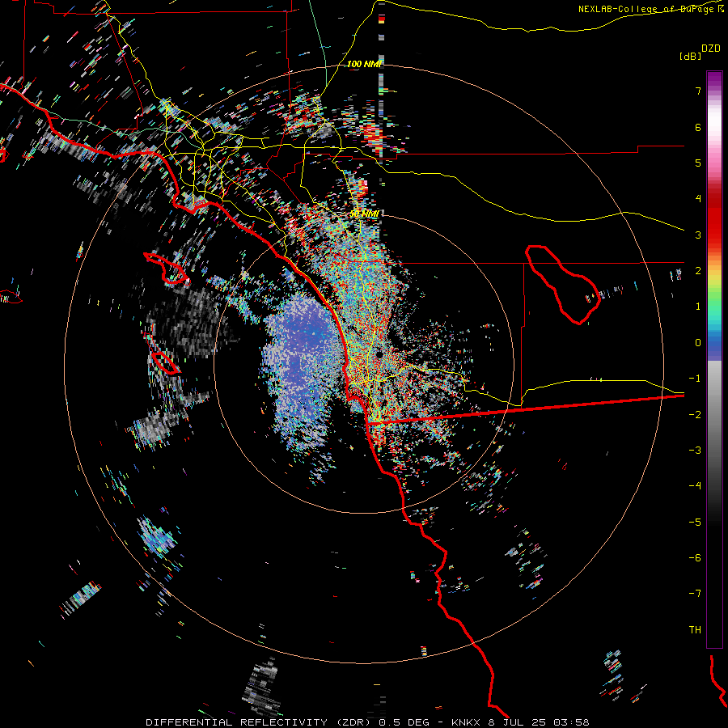Click the 0 value on the color scale

click(698, 343)
